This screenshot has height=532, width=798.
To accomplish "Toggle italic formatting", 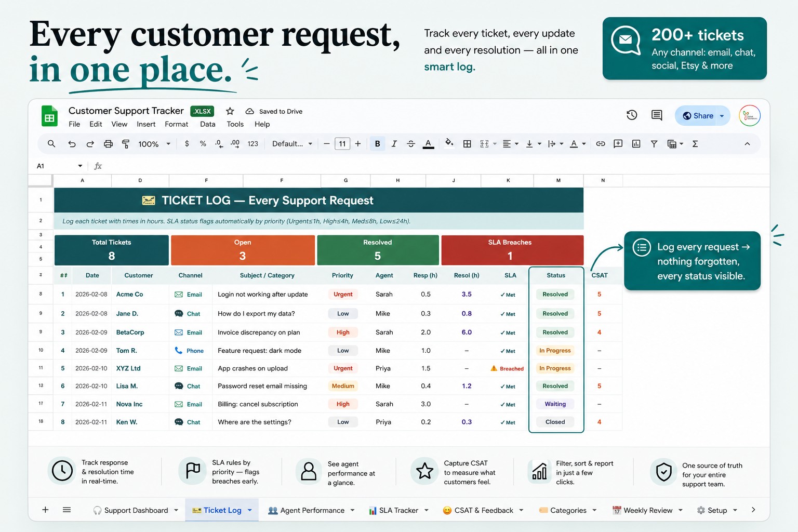I will coord(394,144).
